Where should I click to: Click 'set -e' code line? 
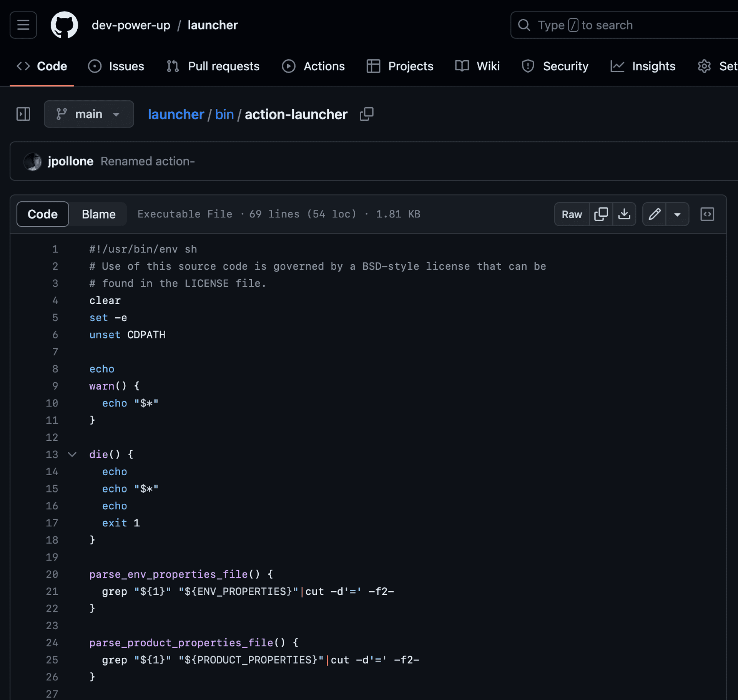[x=108, y=318]
